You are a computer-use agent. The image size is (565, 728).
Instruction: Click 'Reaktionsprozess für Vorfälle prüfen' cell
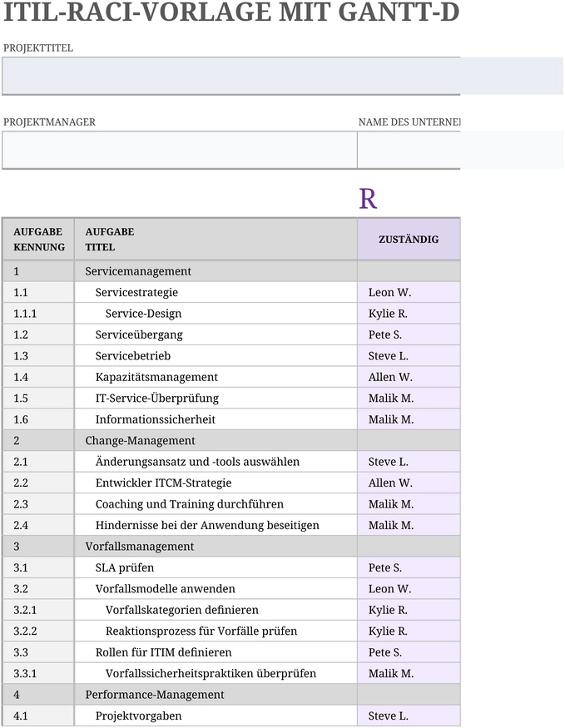coord(216,631)
